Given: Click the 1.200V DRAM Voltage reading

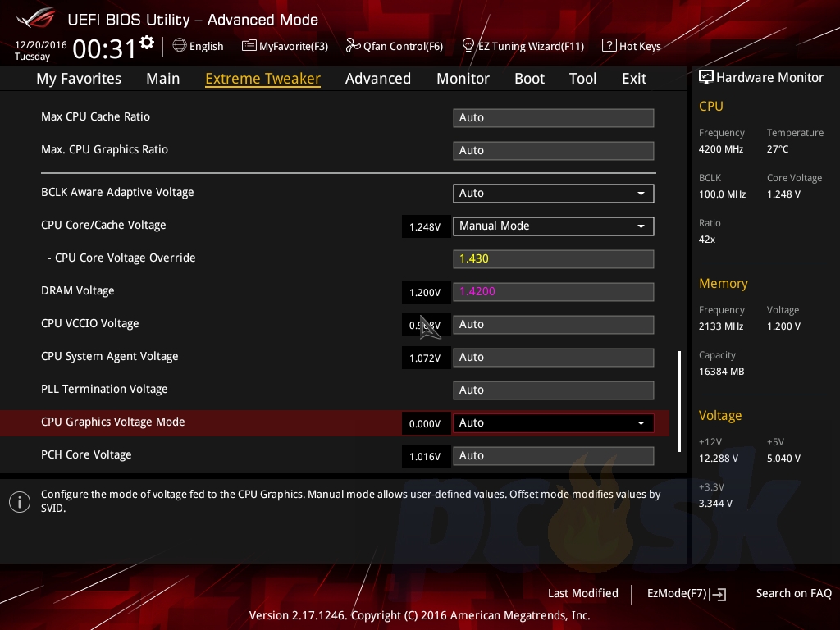Looking at the screenshot, I should pos(426,293).
